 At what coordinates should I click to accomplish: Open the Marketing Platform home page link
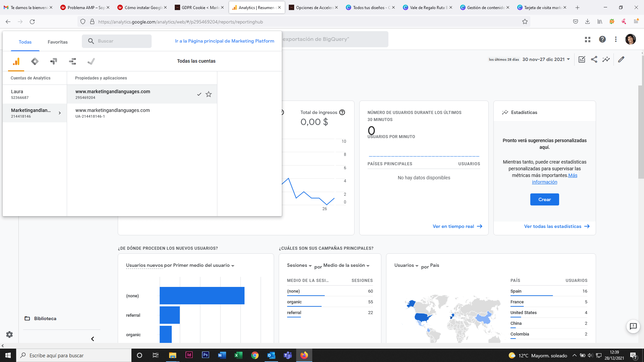224,41
